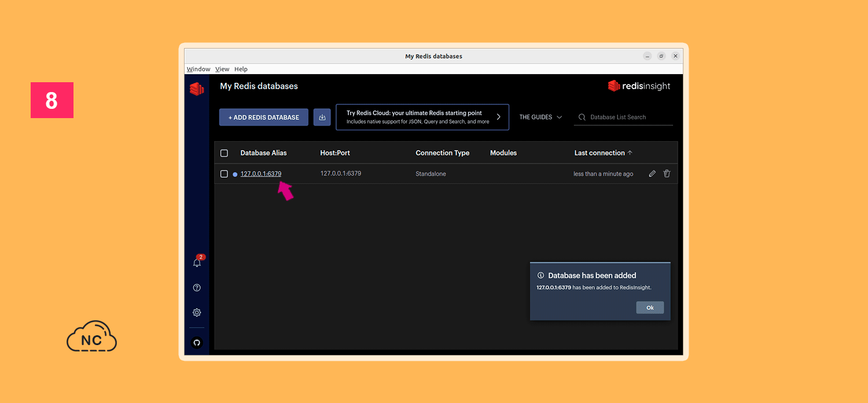Check the 127.0.0.1:6379 row checkbox
The height and width of the screenshot is (403, 868).
[225, 174]
